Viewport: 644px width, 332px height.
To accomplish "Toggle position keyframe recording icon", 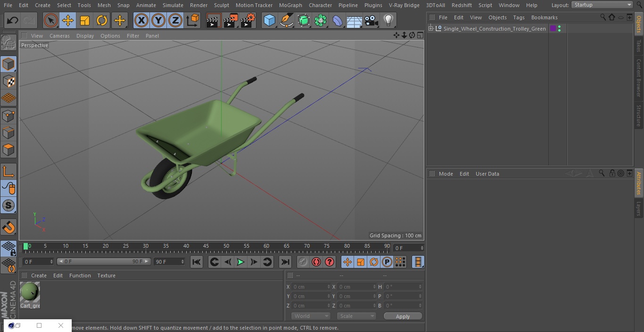I will point(347,262).
